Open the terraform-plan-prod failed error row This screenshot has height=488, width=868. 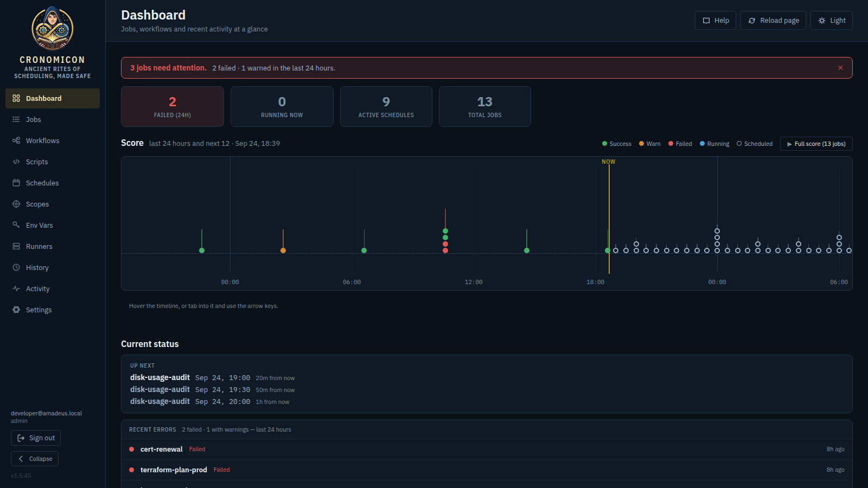point(487,470)
